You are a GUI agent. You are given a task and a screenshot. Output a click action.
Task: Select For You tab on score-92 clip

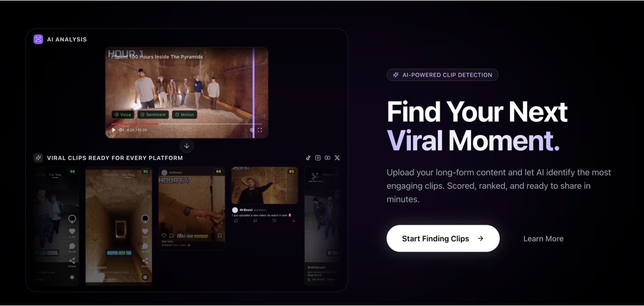click(128, 175)
